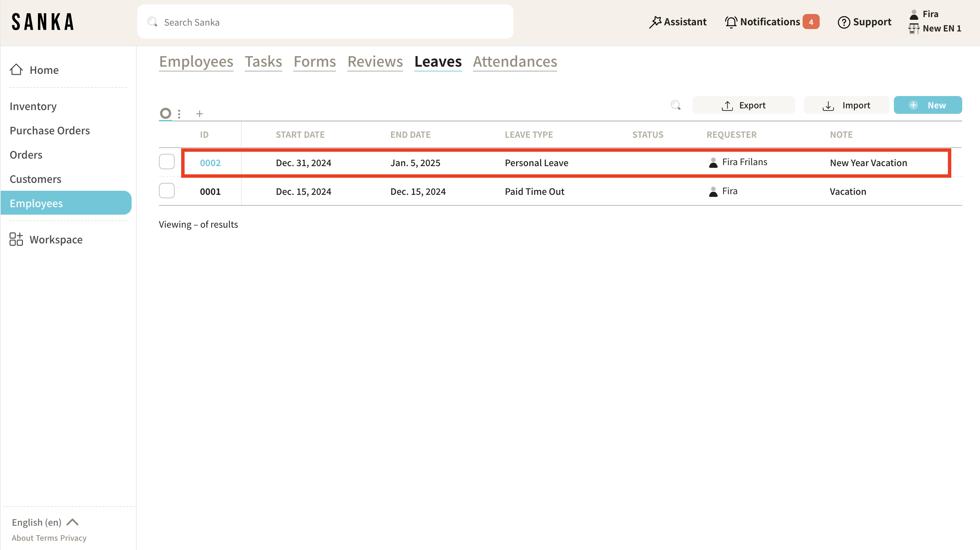Click the Support question mark icon
The image size is (980, 550).
tap(843, 22)
